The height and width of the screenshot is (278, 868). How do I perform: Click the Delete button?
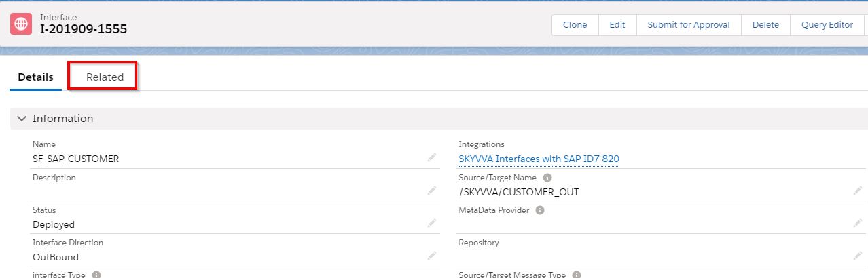pos(765,25)
